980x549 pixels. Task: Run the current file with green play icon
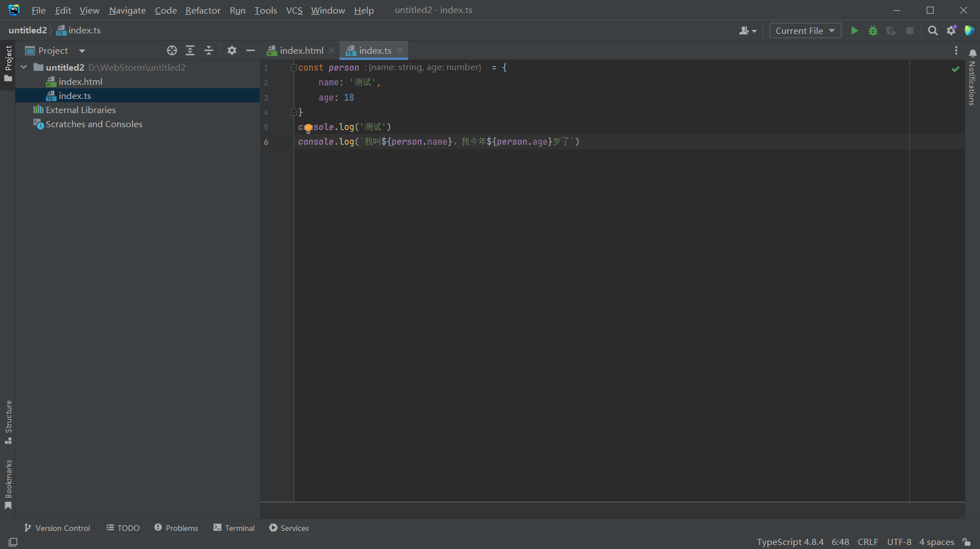854,31
